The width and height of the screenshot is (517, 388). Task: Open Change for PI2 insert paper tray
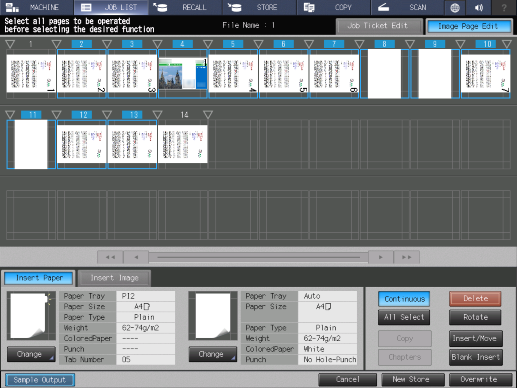[31, 354]
